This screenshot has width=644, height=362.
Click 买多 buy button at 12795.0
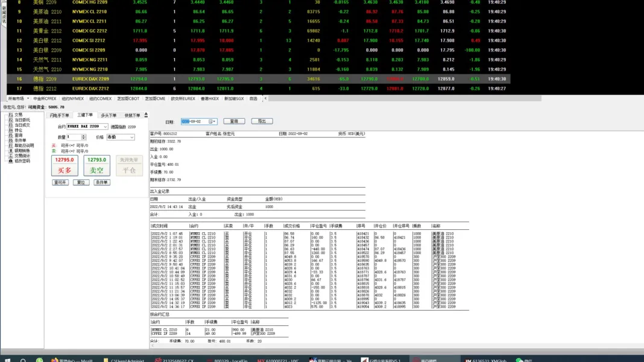(x=65, y=165)
